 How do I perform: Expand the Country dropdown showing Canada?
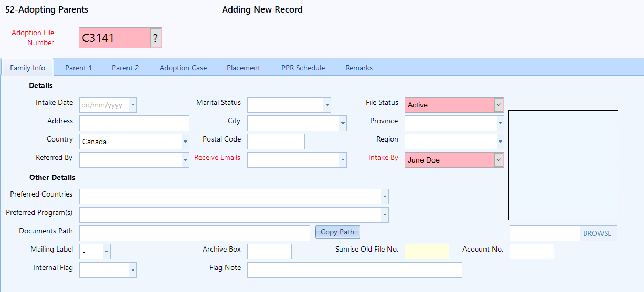pyautogui.click(x=185, y=142)
